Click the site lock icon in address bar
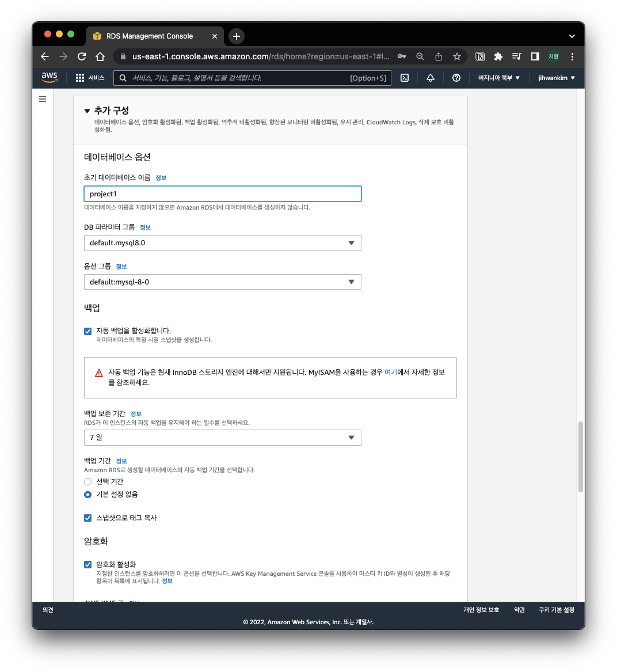The width and height of the screenshot is (617, 672). 123,56
